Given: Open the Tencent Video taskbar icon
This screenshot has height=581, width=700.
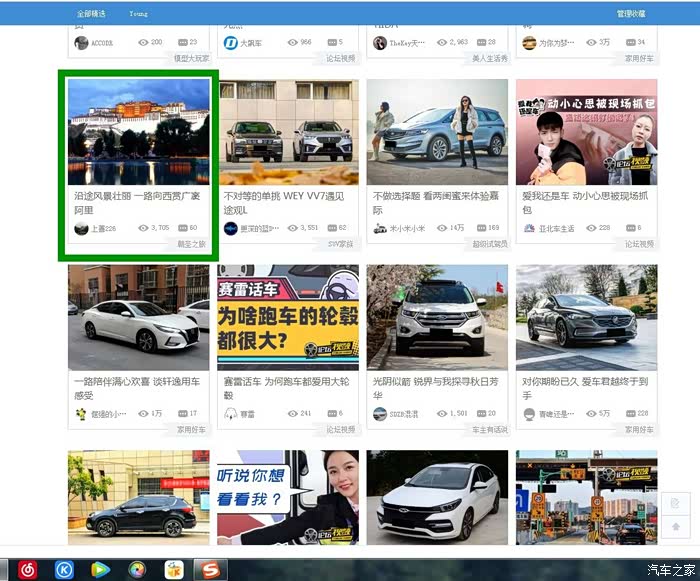Looking at the screenshot, I should [x=99, y=569].
